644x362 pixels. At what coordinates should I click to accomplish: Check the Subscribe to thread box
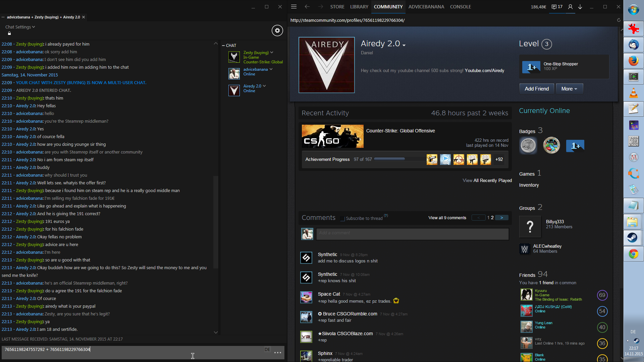tap(342, 219)
